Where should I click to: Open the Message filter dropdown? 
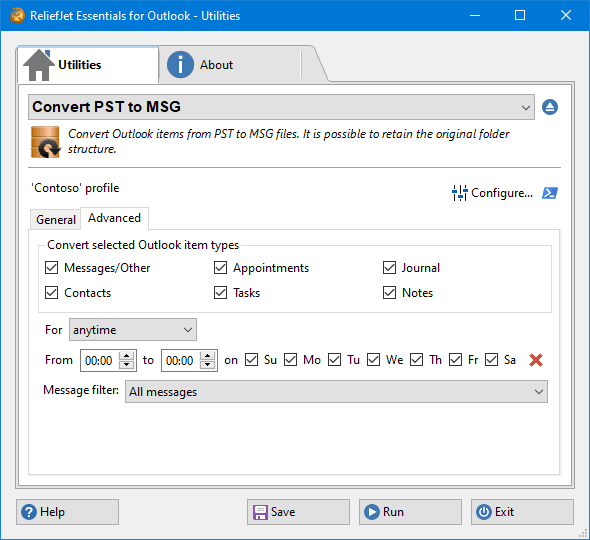(336, 392)
